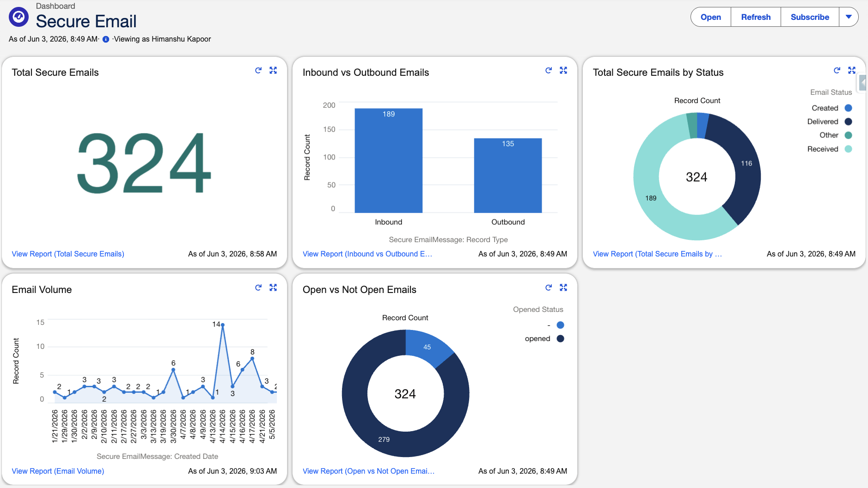Click the Outbound bar labeled 135
The width and height of the screenshot is (868, 488).
point(508,176)
